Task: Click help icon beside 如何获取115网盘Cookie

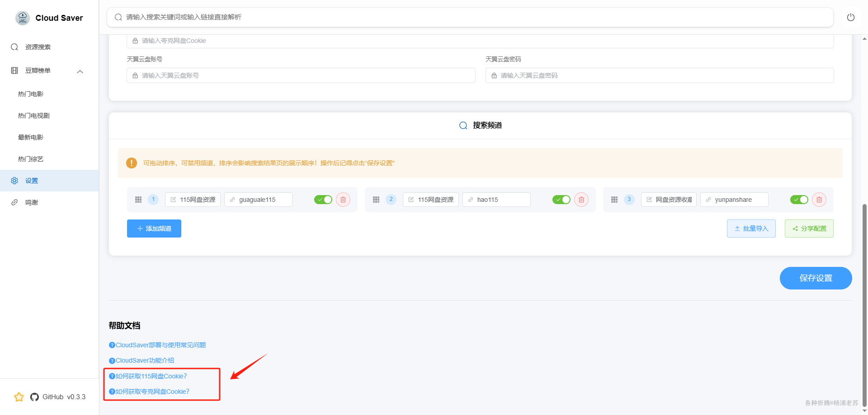Action: point(112,376)
